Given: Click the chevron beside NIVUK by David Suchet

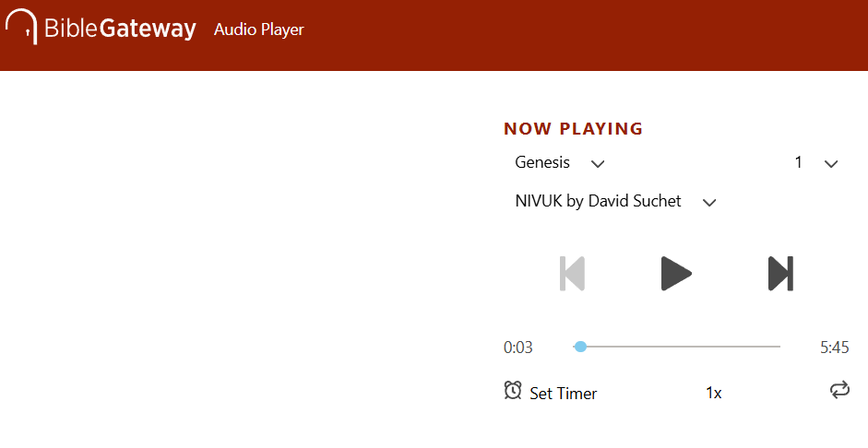Looking at the screenshot, I should coord(709,203).
